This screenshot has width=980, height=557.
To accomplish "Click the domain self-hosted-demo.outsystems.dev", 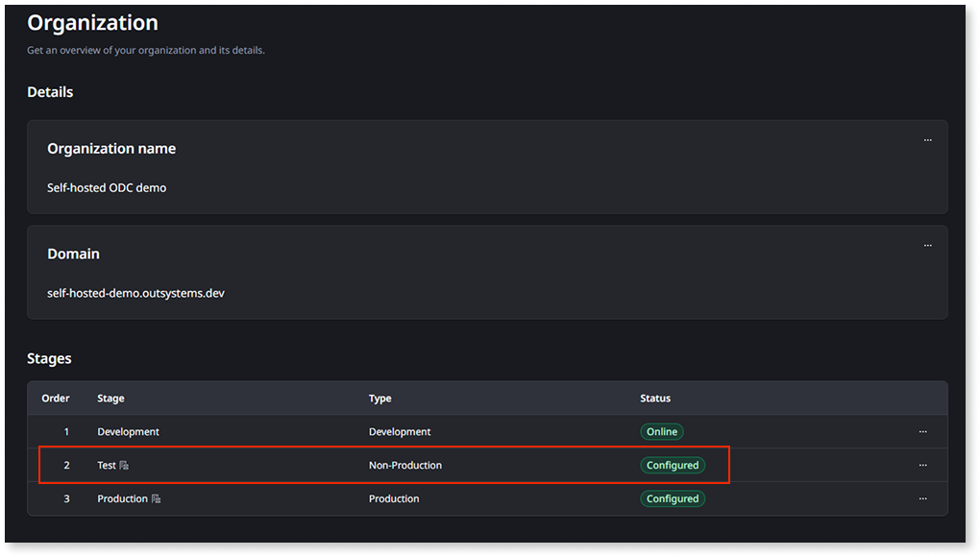I will (x=135, y=294).
